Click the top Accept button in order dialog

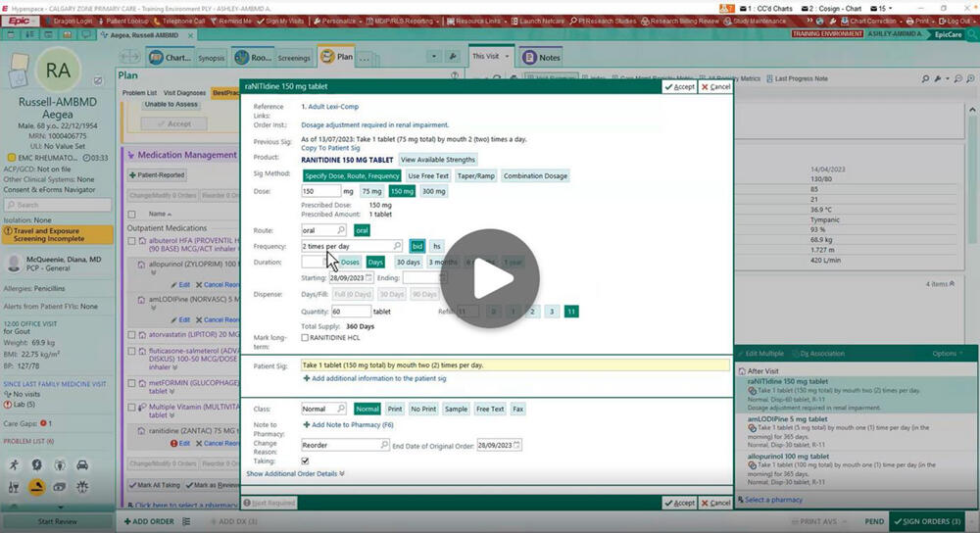click(x=679, y=87)
